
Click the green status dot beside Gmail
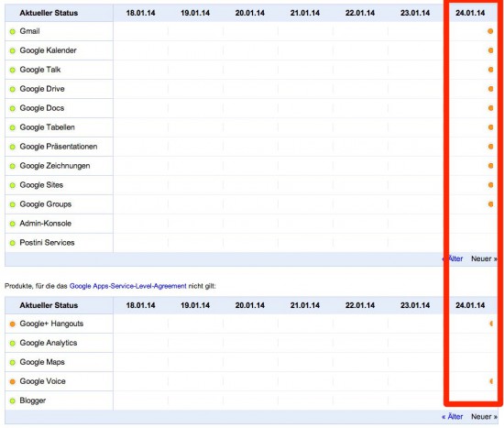click(x=13, y=31)
